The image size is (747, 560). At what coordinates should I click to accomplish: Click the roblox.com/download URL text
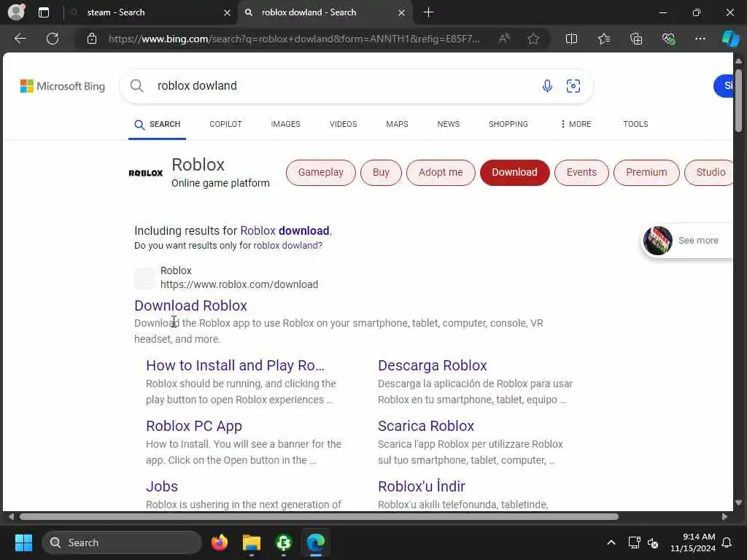(x=239, y=284)
